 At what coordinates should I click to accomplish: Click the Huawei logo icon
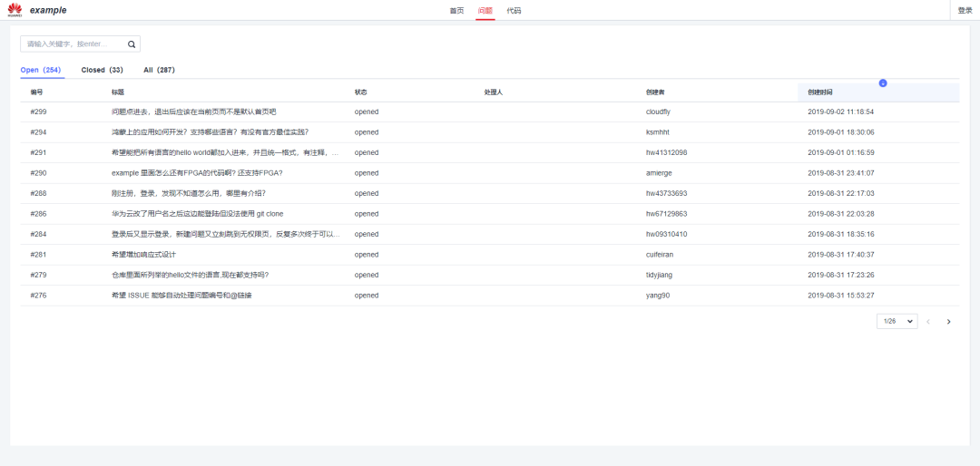point(15,10)
